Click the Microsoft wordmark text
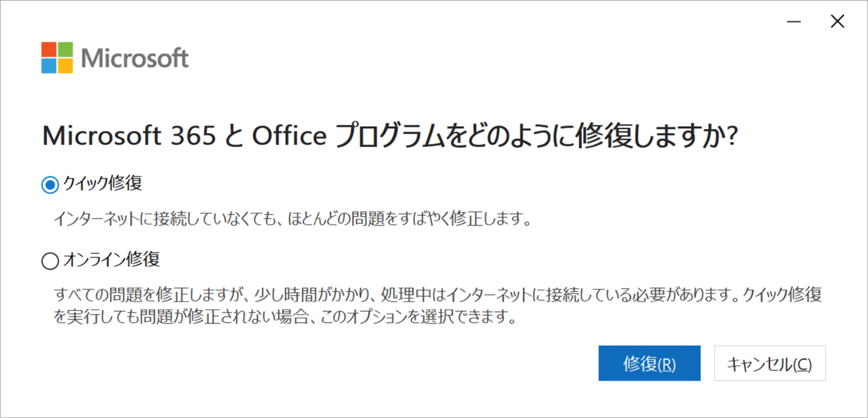This screenshot has width=868, height=418. click(135, 58)
